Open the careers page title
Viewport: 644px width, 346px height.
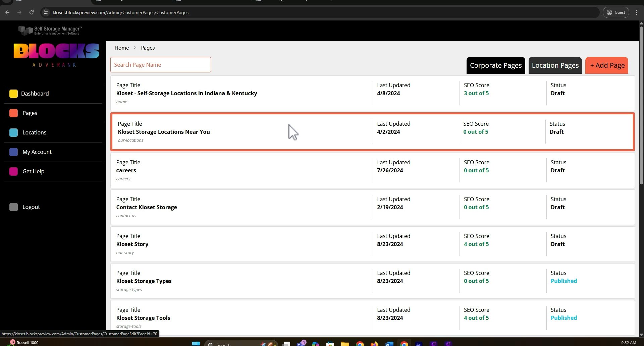pos(126,170)
